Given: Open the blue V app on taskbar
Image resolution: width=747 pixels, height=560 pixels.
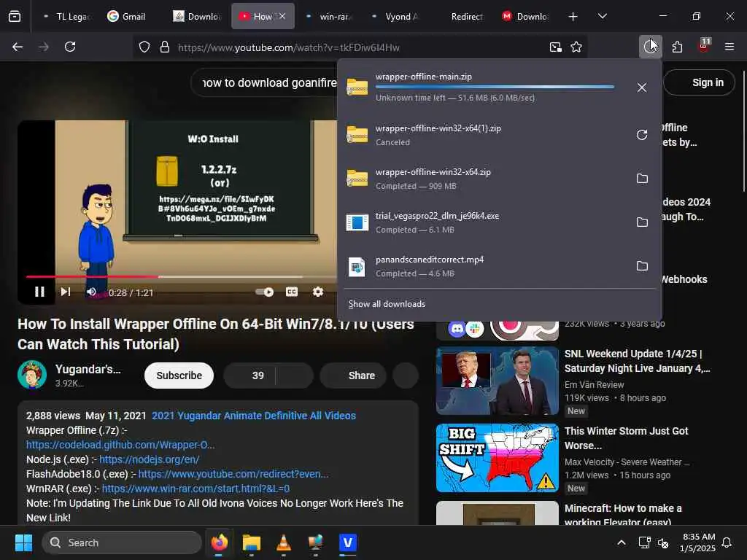Looking at the screenshot, I should point(348,542).
